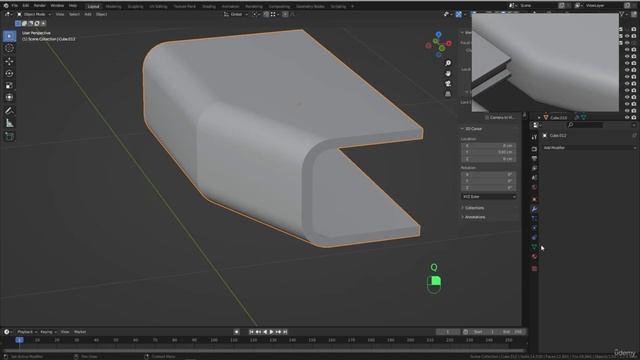The height and width of the screenshot is (360, 640).
Task: Pin the Cube.012 properties context
Action: click(x=634, y=136)
